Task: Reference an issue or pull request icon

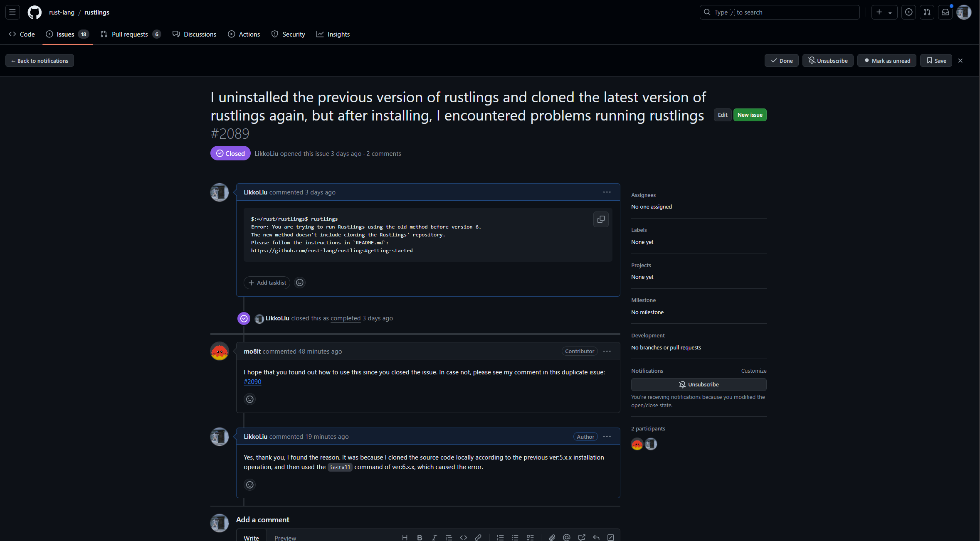Action: pyautogui.click(x=581, y=537)
